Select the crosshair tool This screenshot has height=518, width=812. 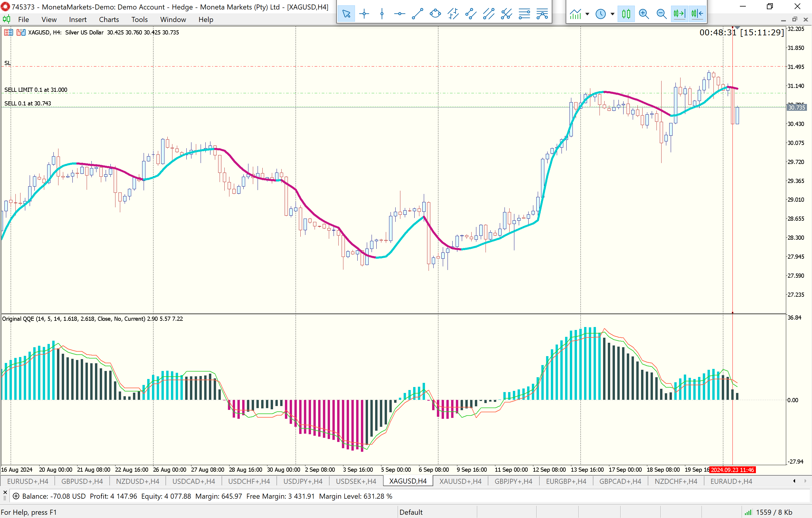tap(364, 14)
